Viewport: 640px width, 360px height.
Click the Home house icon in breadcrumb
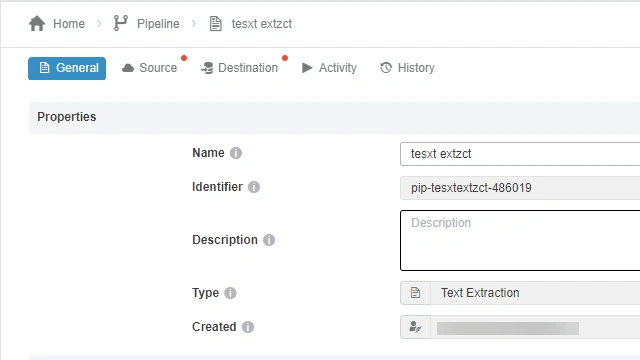tap(37, 24)
